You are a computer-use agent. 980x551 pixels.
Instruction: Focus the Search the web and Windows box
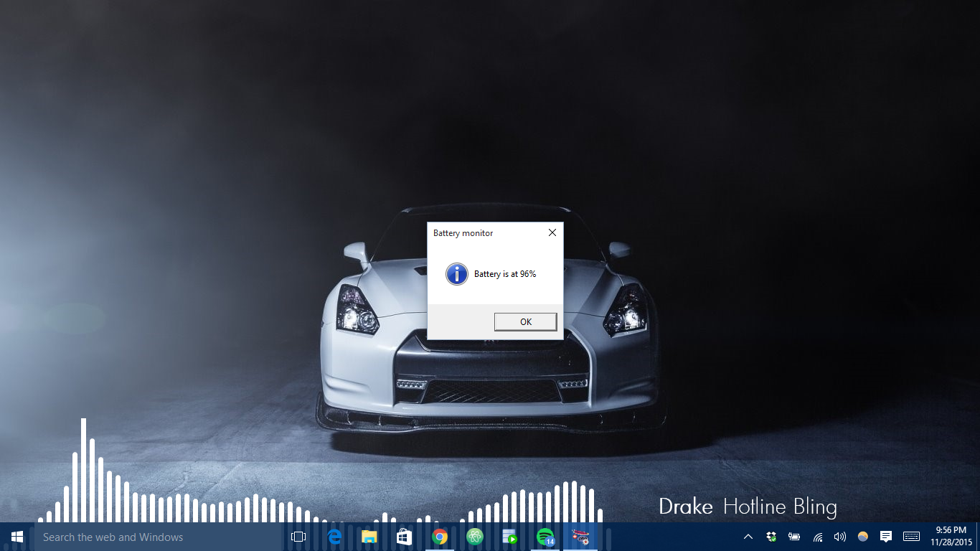(159, 537)
